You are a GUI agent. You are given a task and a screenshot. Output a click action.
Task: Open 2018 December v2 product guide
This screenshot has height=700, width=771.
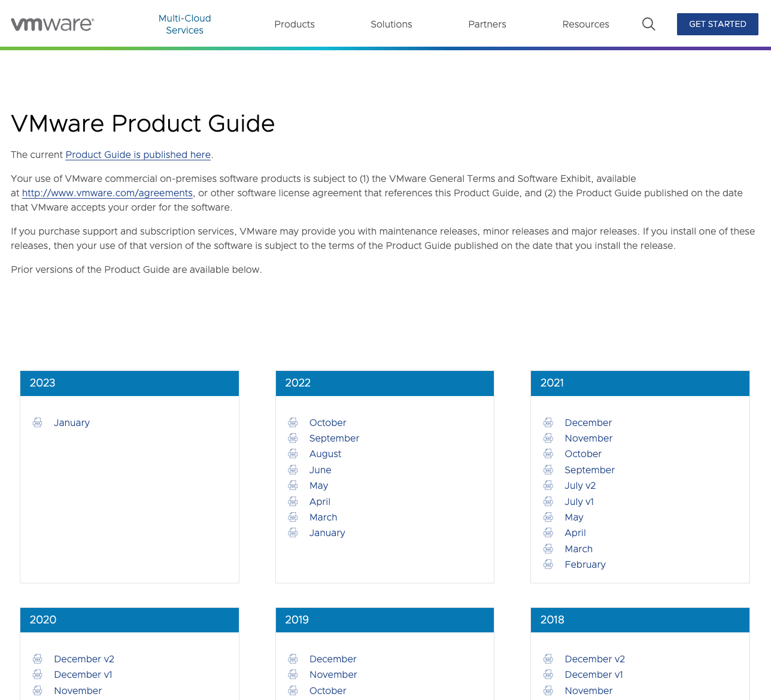click(x=594, y=659)
